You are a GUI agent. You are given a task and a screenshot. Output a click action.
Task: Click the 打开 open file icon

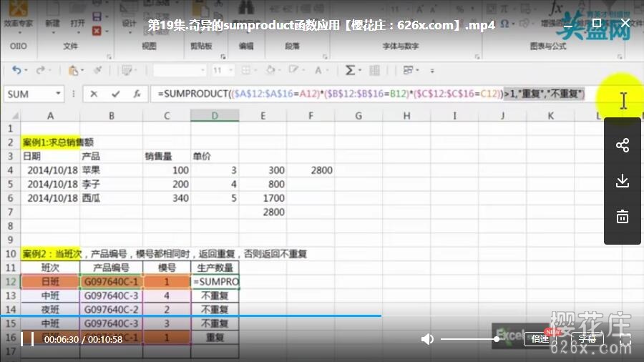click(x=77, y=16)
